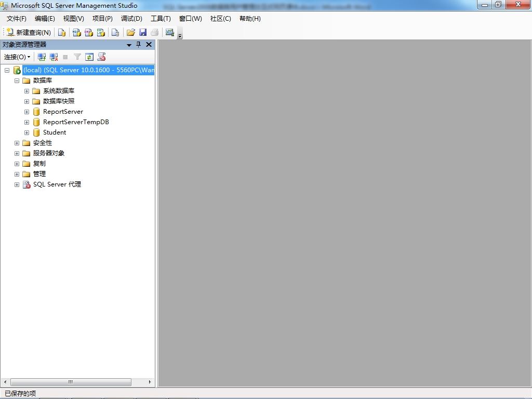Expand the Student database node

pos(26,132)
